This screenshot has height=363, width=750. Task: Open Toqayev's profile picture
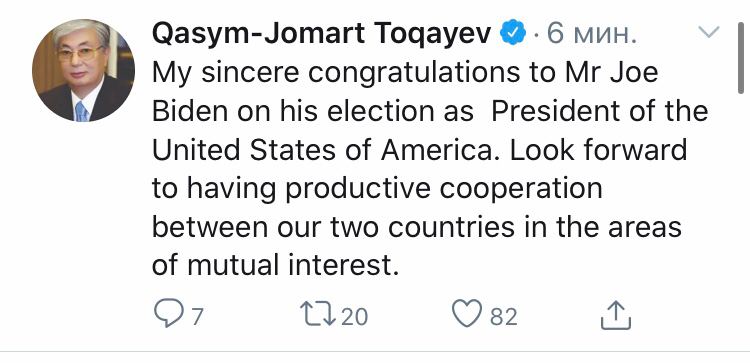(83, 70)
